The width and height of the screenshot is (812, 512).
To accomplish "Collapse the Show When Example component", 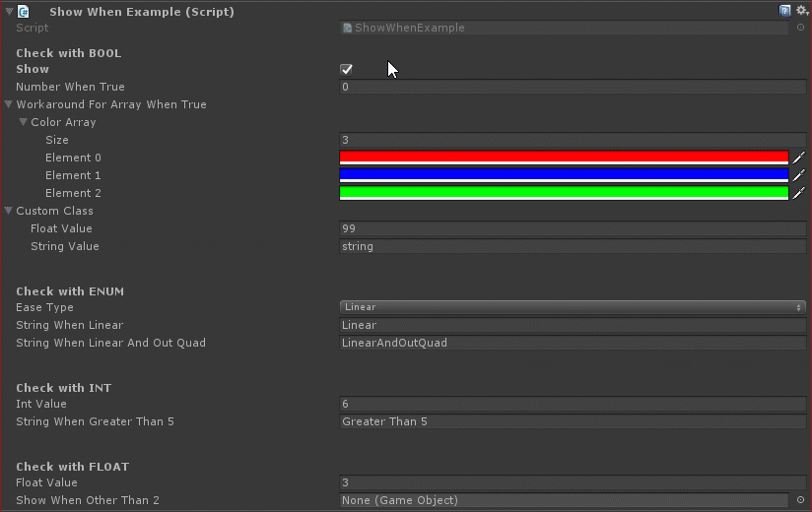I will click(9, 11).
